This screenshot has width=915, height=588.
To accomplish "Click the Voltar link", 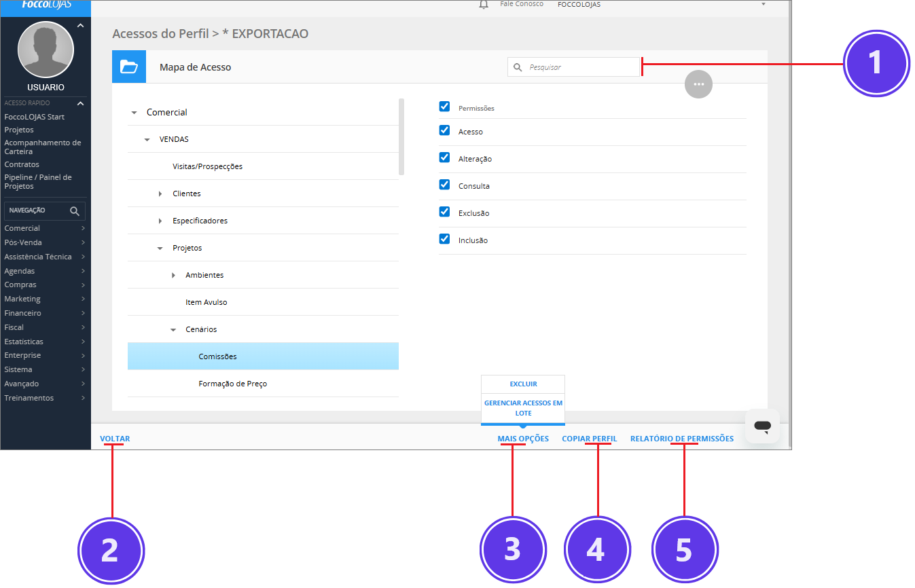I will (115, 439).
